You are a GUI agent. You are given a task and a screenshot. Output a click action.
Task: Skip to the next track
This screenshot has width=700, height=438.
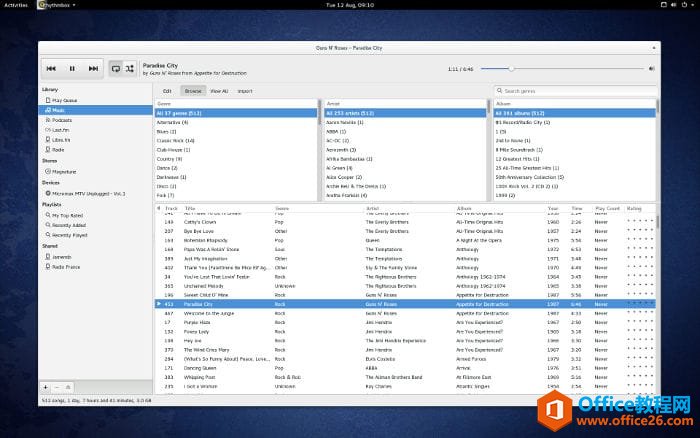[93, 68]
